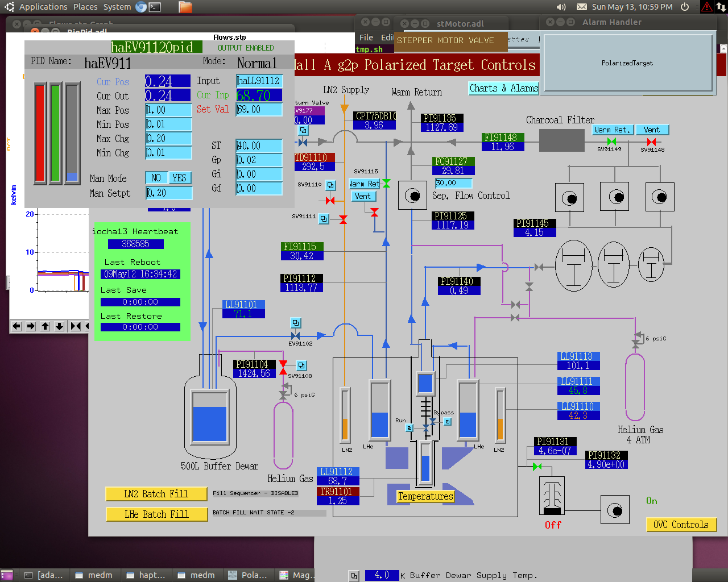The width and height of the screenshot is (728, 582).
Task: Click PolarizedTarget in Alarm Handler window
Action: pyautogui.click(x=627, y=63)
